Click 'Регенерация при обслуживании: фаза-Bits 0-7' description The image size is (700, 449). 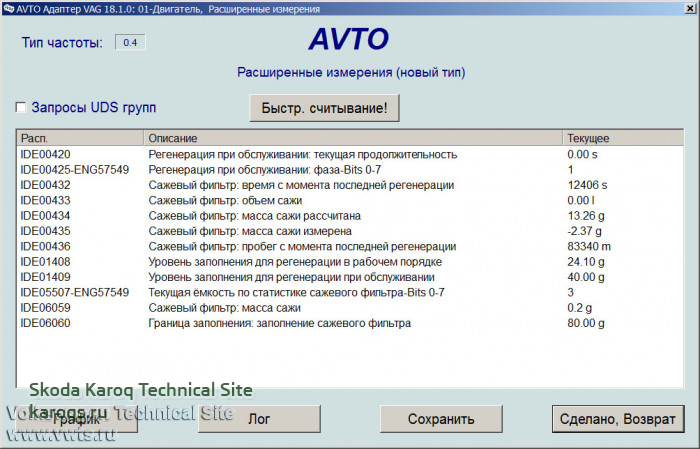point(264,170)
